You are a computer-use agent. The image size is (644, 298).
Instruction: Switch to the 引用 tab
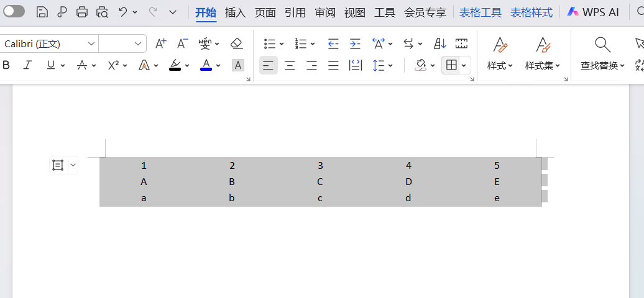tap(295, 12)
